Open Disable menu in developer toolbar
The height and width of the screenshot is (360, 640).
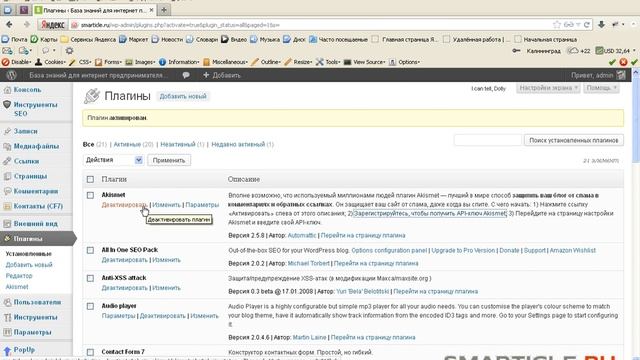(x=16, y=62)
